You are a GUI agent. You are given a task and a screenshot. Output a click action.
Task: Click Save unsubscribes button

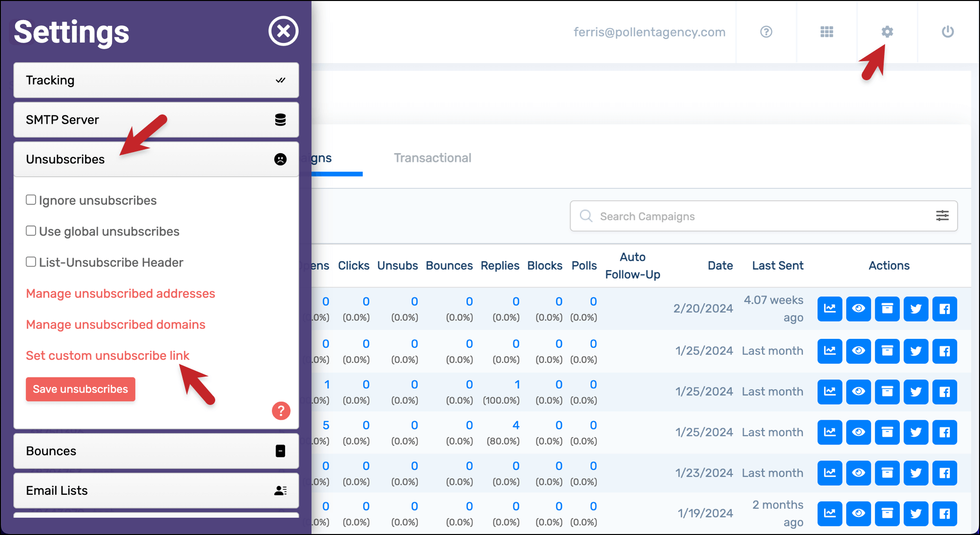tap(80, 389)
